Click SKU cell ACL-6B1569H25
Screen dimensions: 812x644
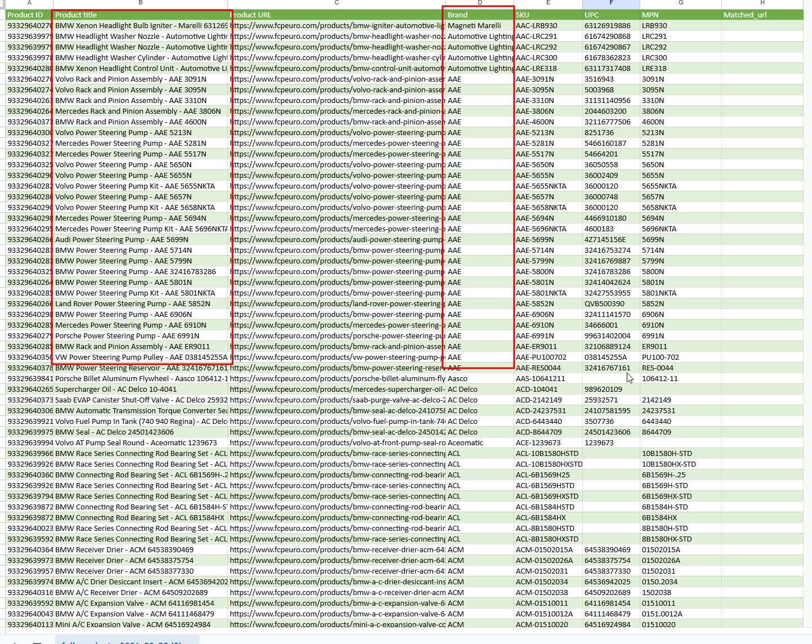point(548,475)
